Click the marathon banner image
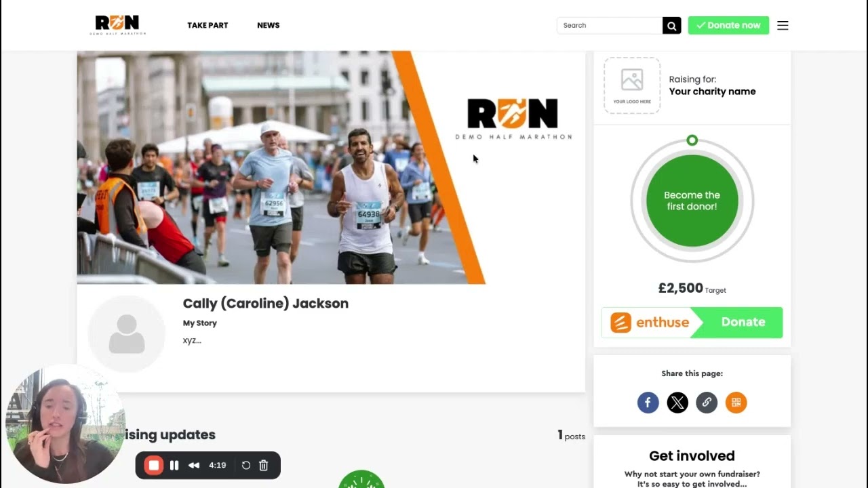Screen dimensions: 868x488 [331, 167]
